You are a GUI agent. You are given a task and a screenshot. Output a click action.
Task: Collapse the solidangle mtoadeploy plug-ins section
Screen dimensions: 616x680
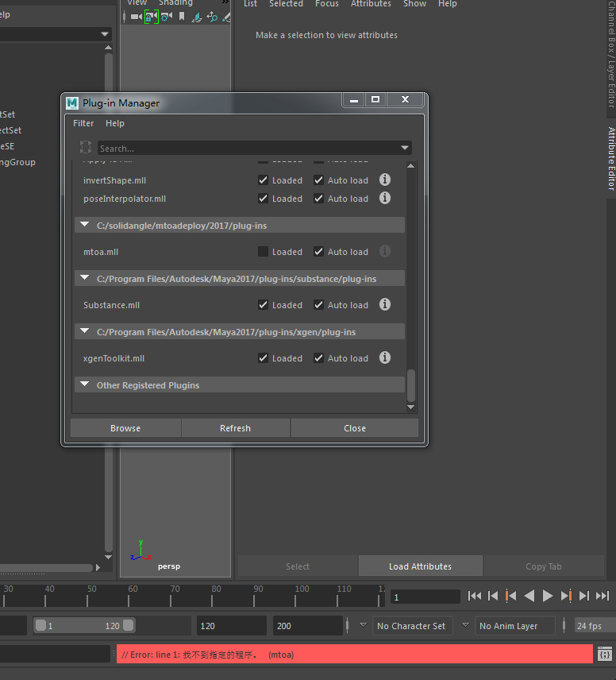[x=85, y=225]
